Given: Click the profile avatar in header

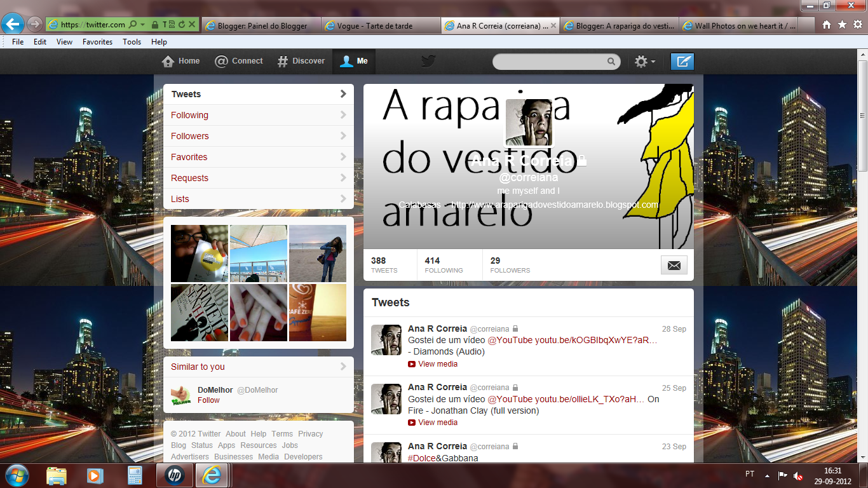Looking at the screenshot, I should click(529, 123).
